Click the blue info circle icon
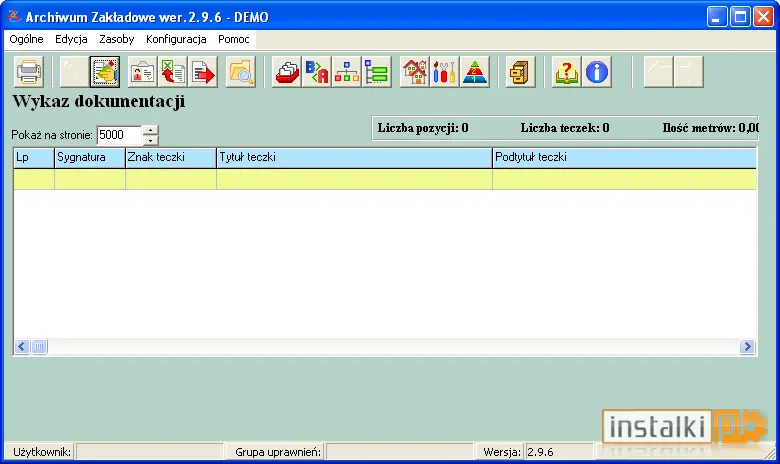 (596, 72)
